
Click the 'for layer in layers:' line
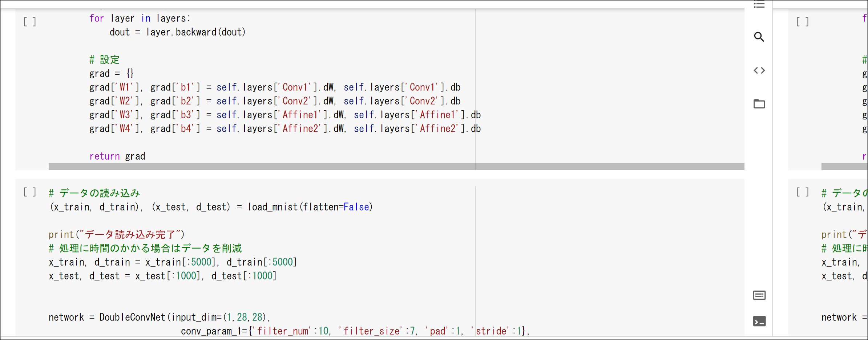click(140, 19)
